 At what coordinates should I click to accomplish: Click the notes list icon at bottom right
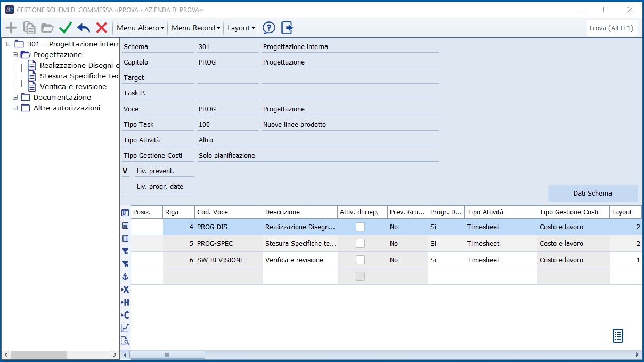click(x=617, y=335)
